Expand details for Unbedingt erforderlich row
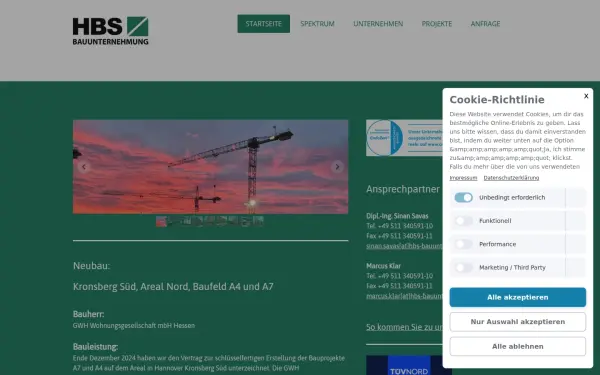600x375 pixels. pos(576,197)
